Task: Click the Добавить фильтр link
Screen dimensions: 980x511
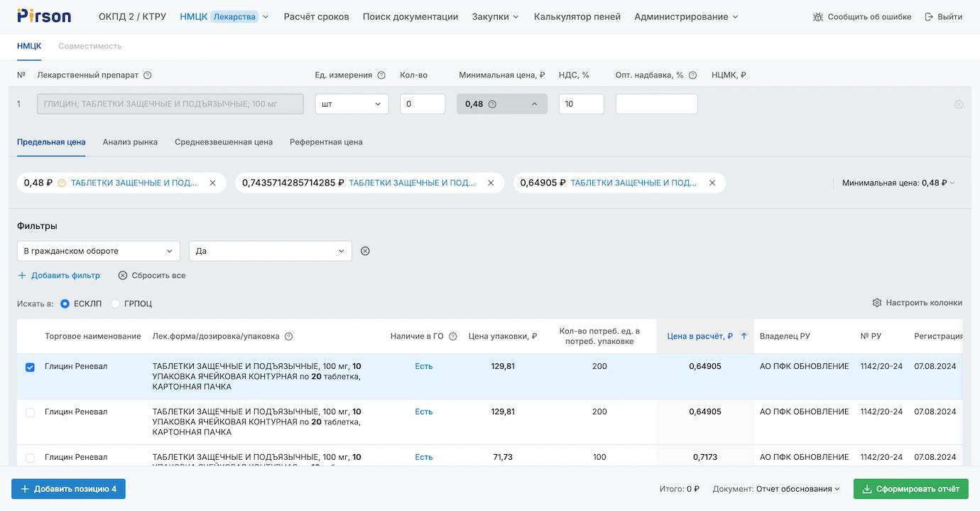Action: coord(59,276)
